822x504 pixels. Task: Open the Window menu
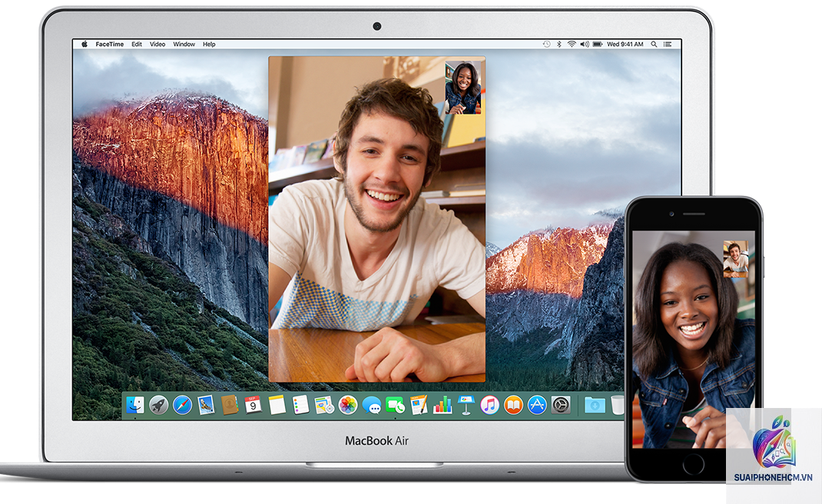pyautogui.click(x=184, y=44)
